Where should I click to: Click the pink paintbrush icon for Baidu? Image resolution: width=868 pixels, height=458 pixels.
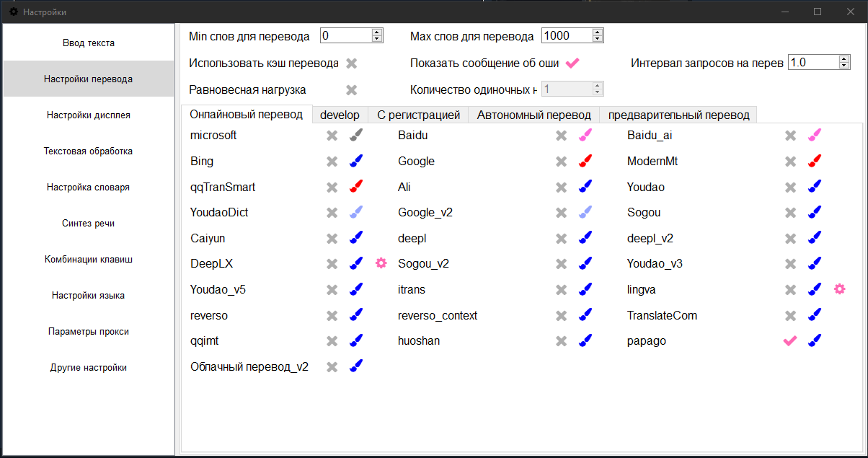(585, 135)
